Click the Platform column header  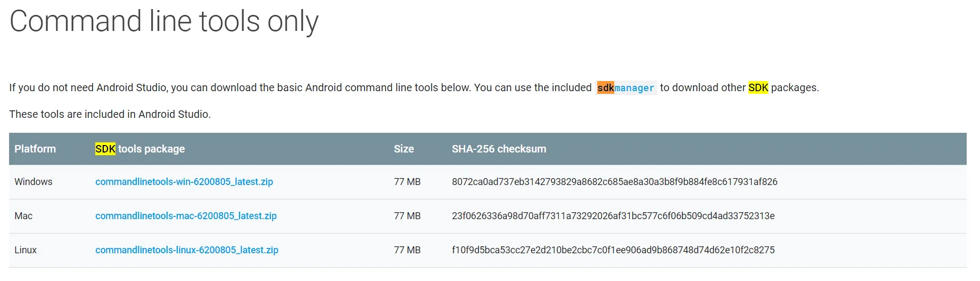[x=35, y=149]
